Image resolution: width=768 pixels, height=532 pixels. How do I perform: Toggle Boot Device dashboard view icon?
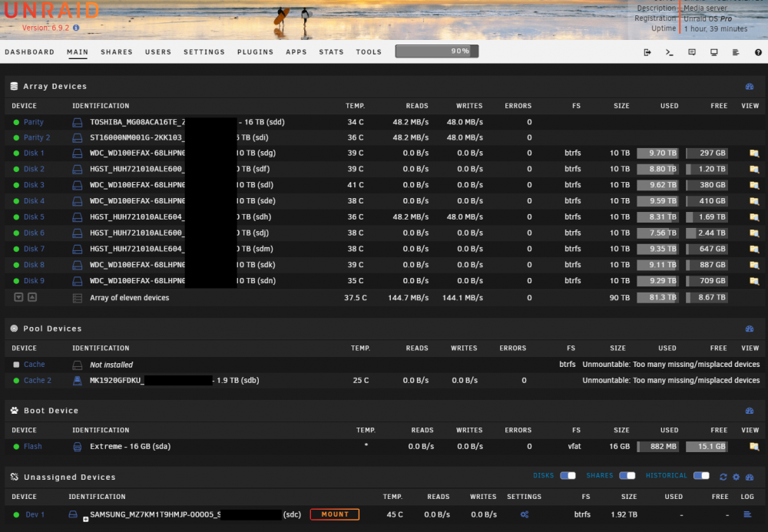(750, 411)
